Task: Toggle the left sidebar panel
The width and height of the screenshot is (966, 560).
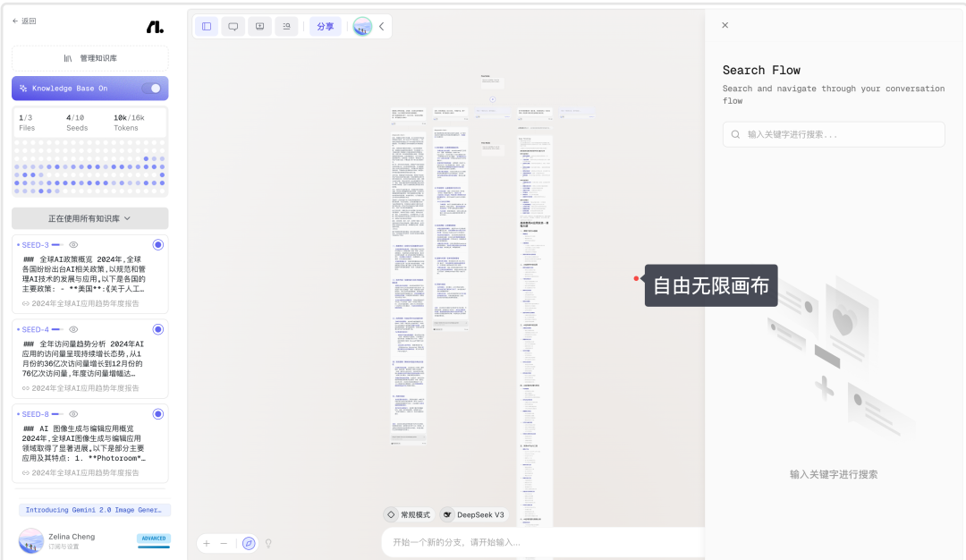Action: point(207,26)
